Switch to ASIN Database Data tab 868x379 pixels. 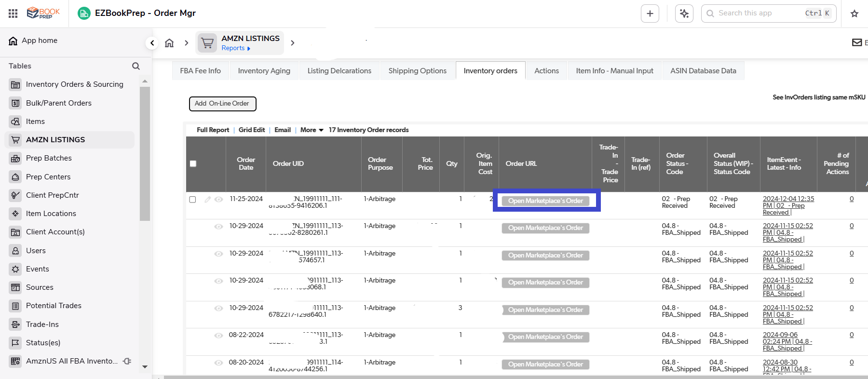(x=703, y=71)
